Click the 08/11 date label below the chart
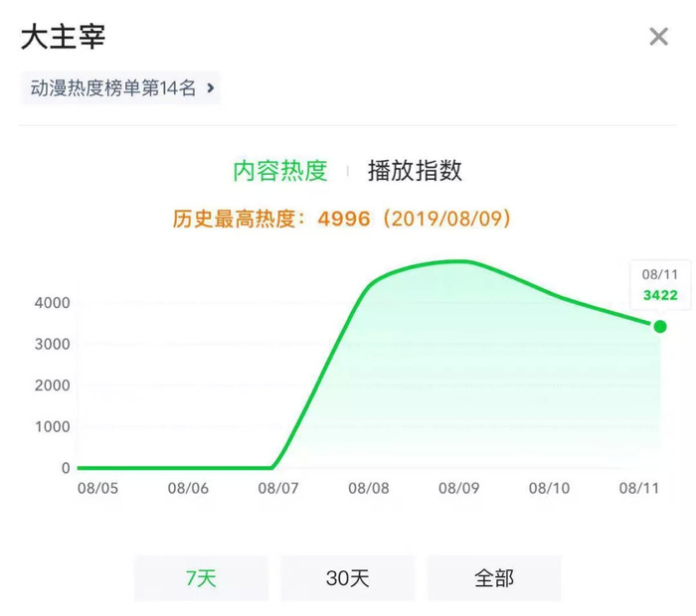The height and width of the screenshot is (616, 696). pos(638,489)
